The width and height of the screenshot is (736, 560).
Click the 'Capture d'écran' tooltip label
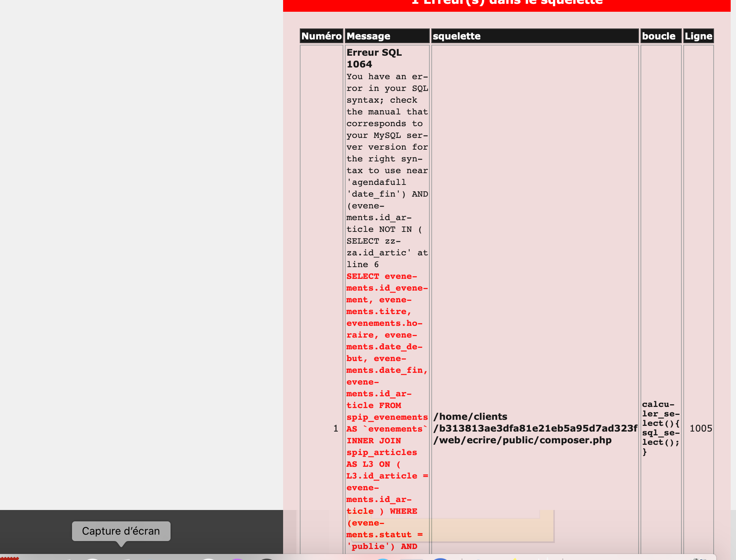(121, 531)
